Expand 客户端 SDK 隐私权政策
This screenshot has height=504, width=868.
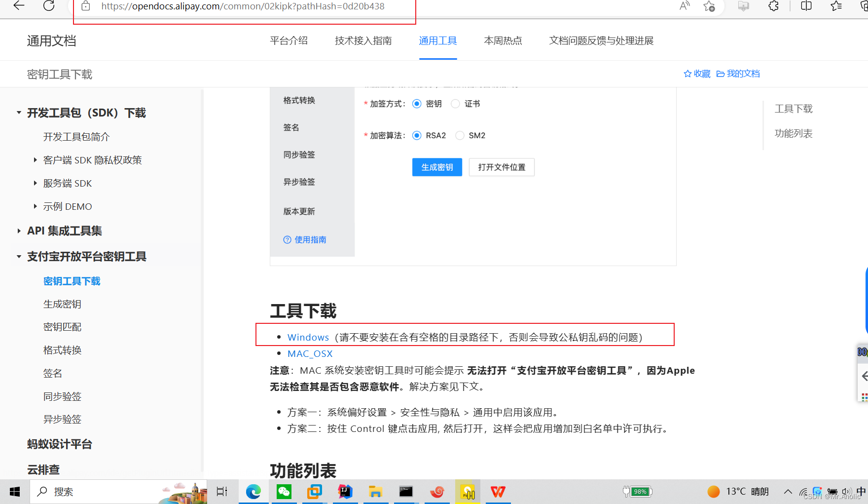(x=35, y=159)
